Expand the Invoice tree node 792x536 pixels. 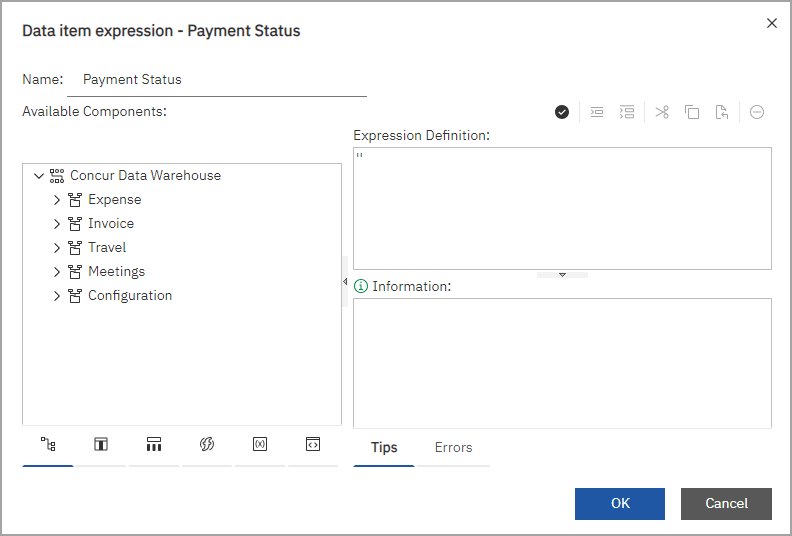coord(57,224)
